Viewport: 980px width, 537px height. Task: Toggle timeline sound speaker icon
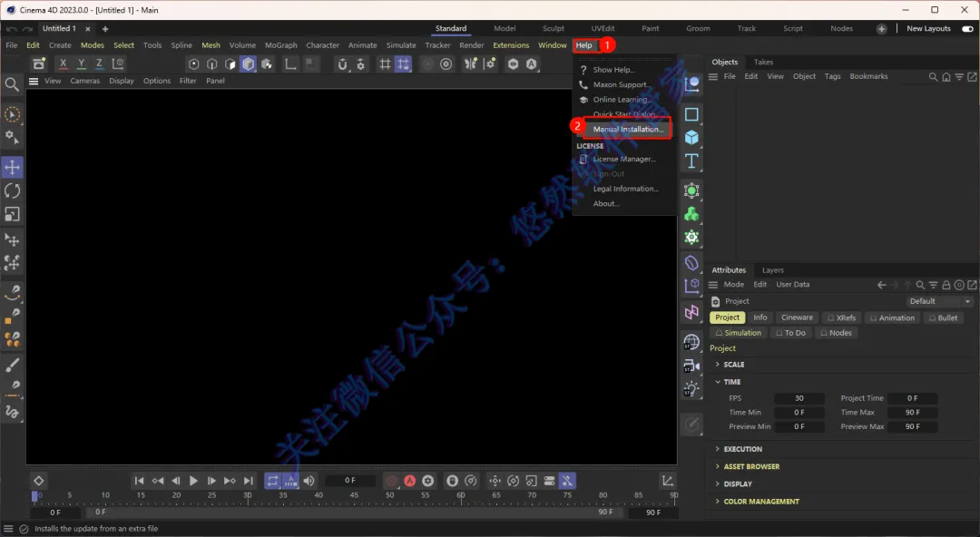309,481
